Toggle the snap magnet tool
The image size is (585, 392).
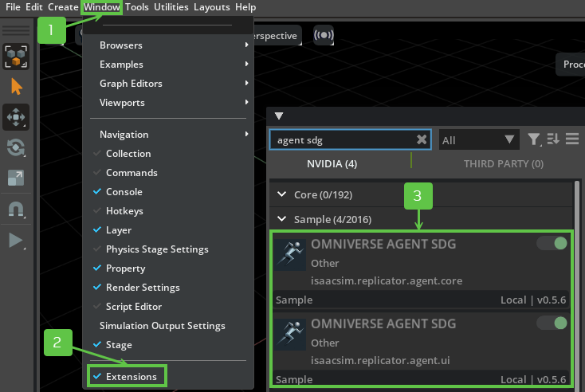pyautogui.click(x=16, y=210)
